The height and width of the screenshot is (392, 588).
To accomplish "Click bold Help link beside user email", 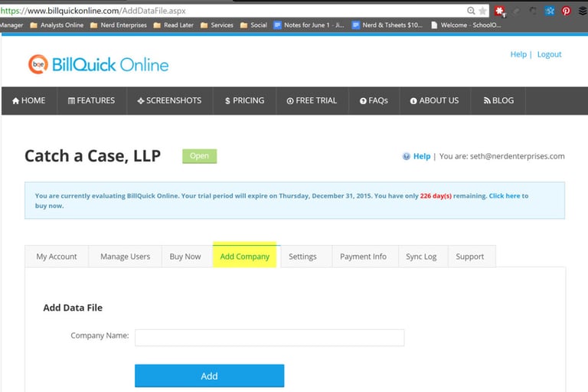I will pyautogui.click(x=422, y=156).
